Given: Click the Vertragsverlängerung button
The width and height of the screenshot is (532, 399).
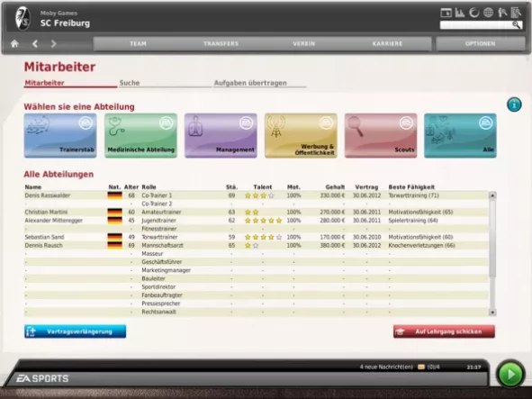Looking at the screenshot, I should coord(75,331).
